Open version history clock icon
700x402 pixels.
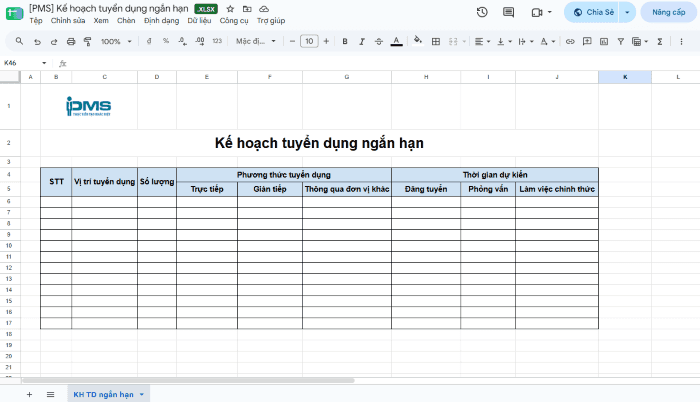(x=482, y=13)
